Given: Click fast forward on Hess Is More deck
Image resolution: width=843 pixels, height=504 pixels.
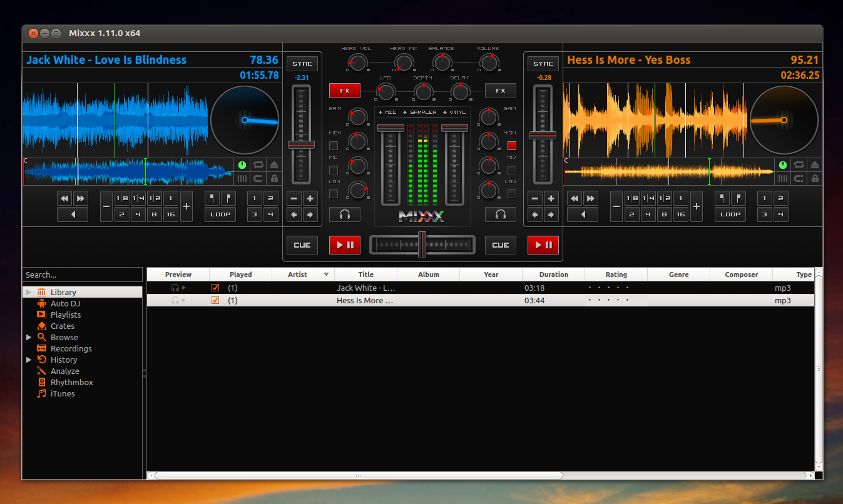Looking at the screenshot, I should [x=590, y=199].
